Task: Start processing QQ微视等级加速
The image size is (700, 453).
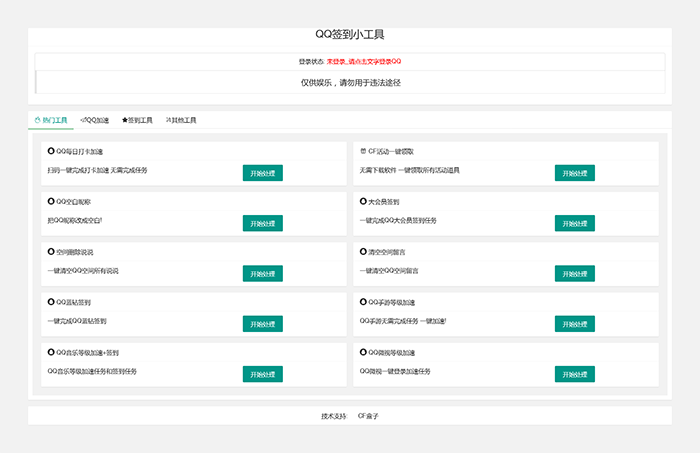Action: [x=575, y=374]
